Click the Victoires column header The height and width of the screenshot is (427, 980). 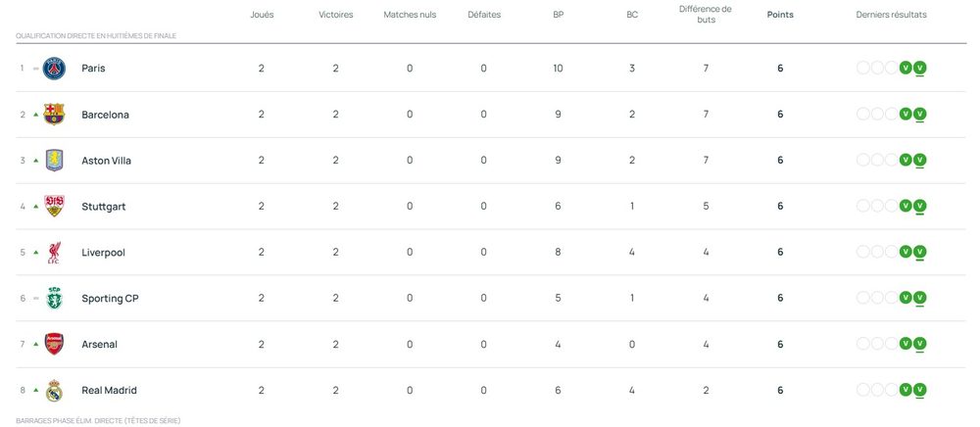[335, 15]
